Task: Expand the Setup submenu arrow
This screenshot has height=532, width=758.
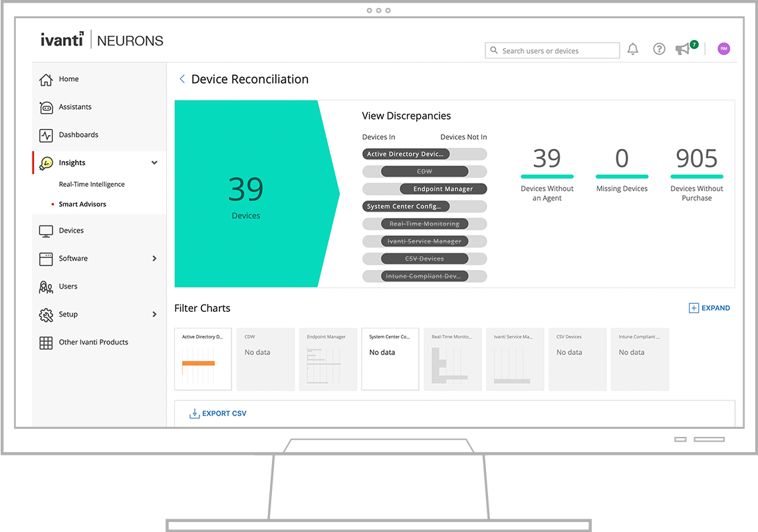Action: coord(154,315)
